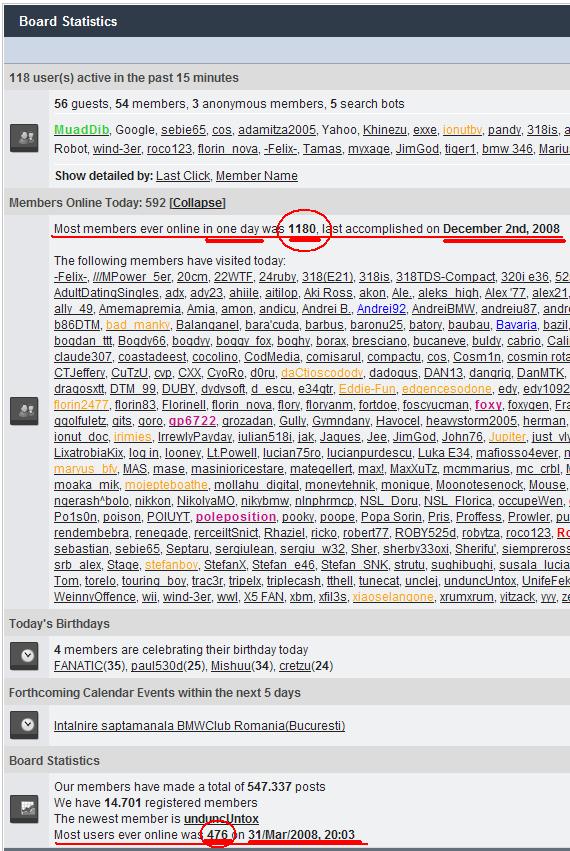Click the active users group icon
The width and height of the screenshot is (570, 851).
[24, 138]
